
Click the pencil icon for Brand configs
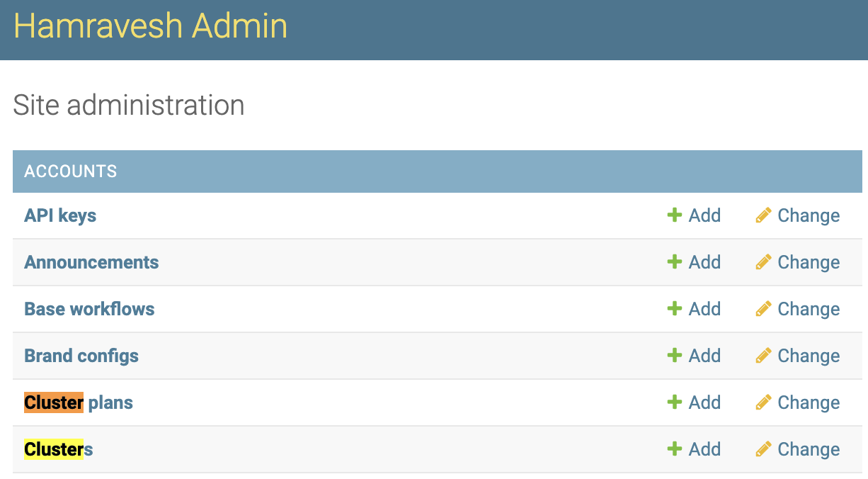[x=763, y=356]
